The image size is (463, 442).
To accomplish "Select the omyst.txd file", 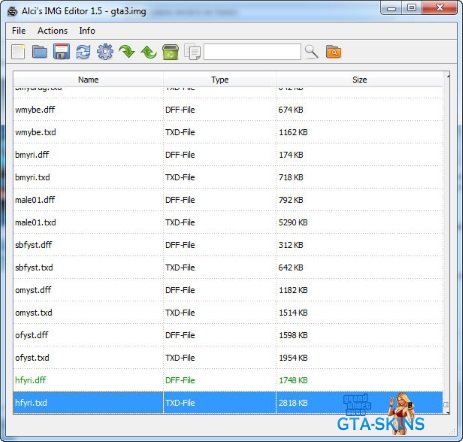I will (x=228, y=313).
